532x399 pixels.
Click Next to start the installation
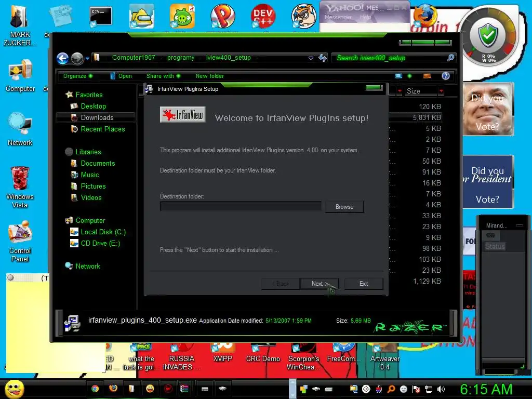(x=320, y=284)
